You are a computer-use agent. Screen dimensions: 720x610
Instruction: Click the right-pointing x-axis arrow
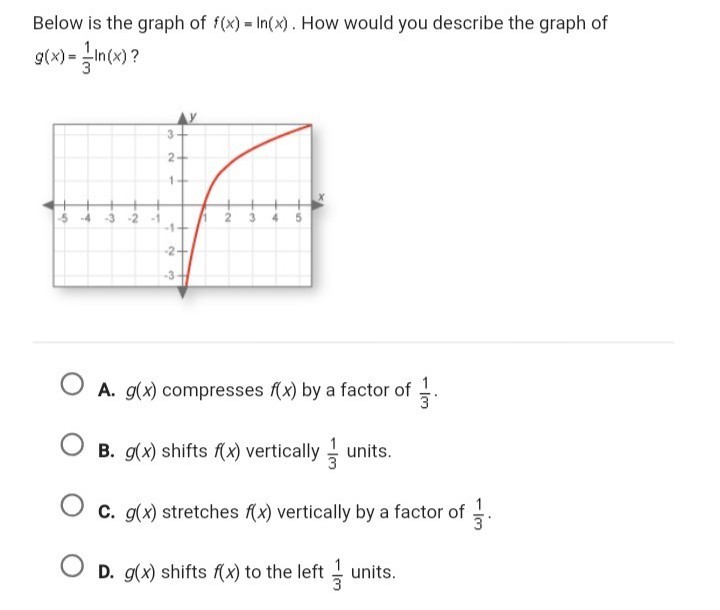pyautogui.click(x=318, y=204)
